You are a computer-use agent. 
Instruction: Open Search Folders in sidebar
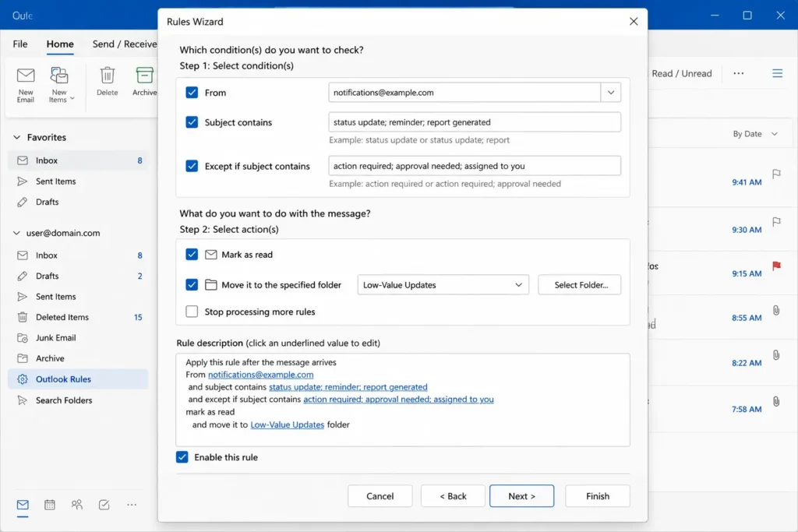click(79, 400)
